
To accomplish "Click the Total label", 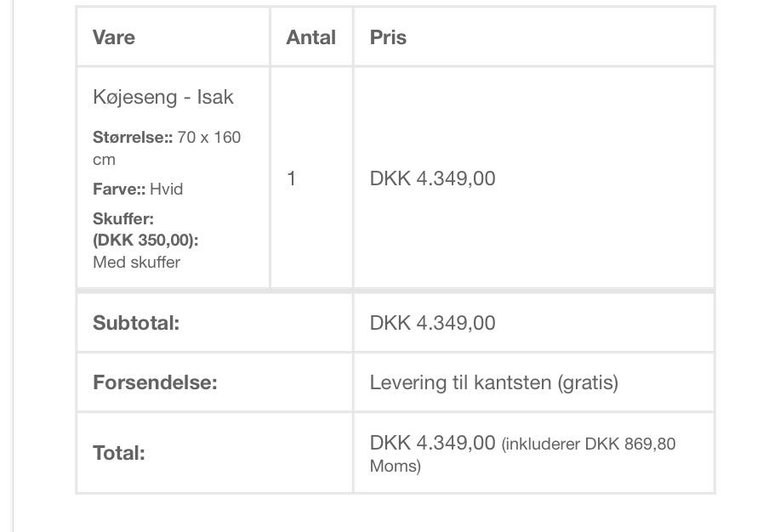I will click(119, 453).
